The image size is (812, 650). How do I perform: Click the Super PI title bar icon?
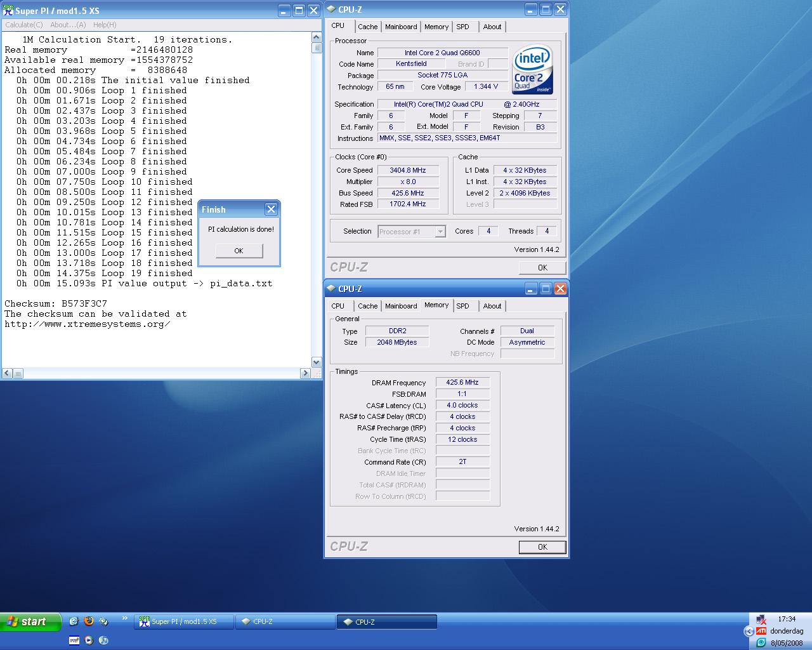[8, 10]
